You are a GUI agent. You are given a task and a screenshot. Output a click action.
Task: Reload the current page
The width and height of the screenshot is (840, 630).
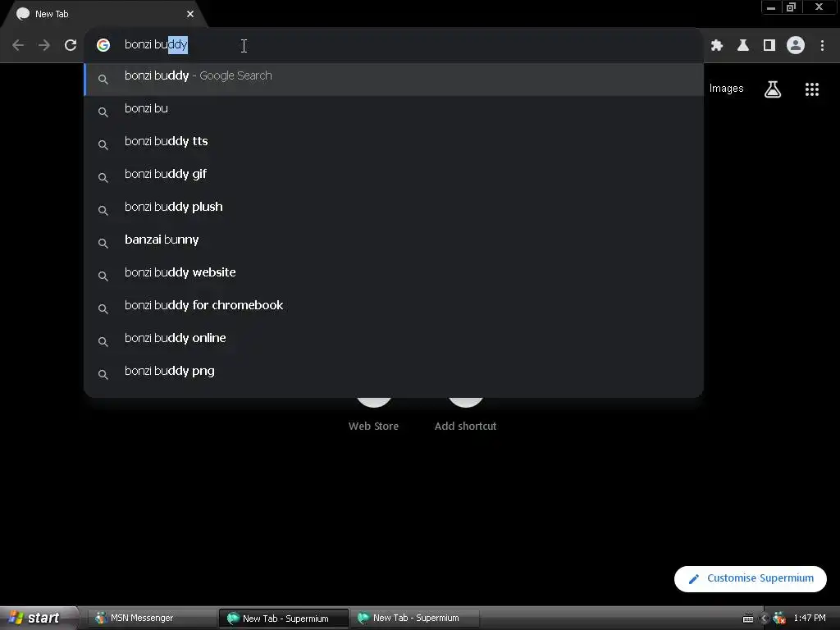click(71, 45)
